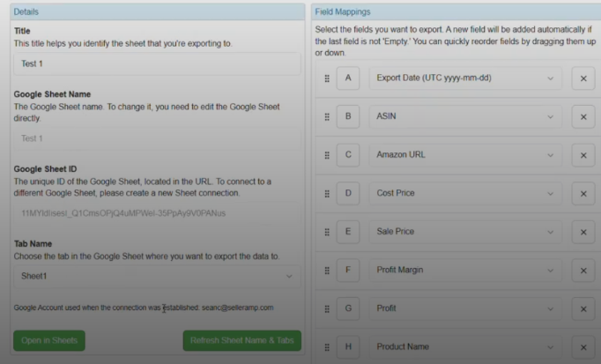
Task: Remove the Cost Price field mapping
Action: click(583, 194)
